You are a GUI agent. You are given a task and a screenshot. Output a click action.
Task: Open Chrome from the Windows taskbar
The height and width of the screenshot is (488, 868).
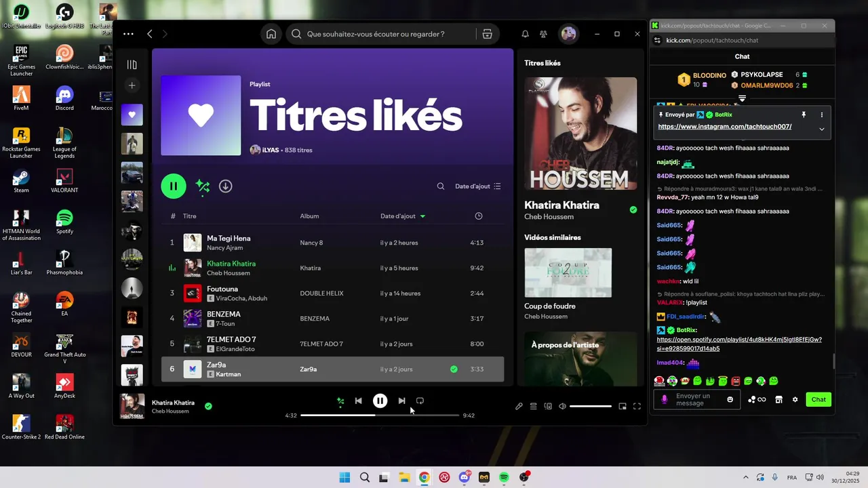click(424, 477)
